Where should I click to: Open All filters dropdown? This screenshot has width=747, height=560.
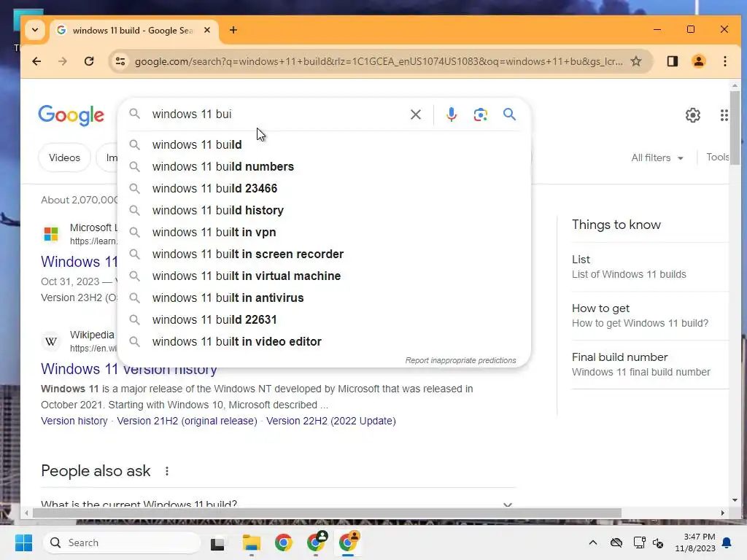657,157
